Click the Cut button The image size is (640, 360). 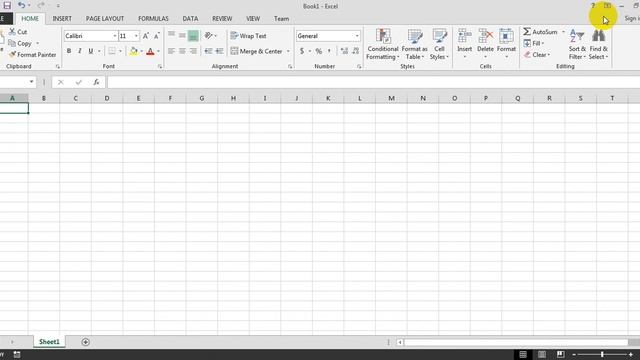(x=18, y=32)
